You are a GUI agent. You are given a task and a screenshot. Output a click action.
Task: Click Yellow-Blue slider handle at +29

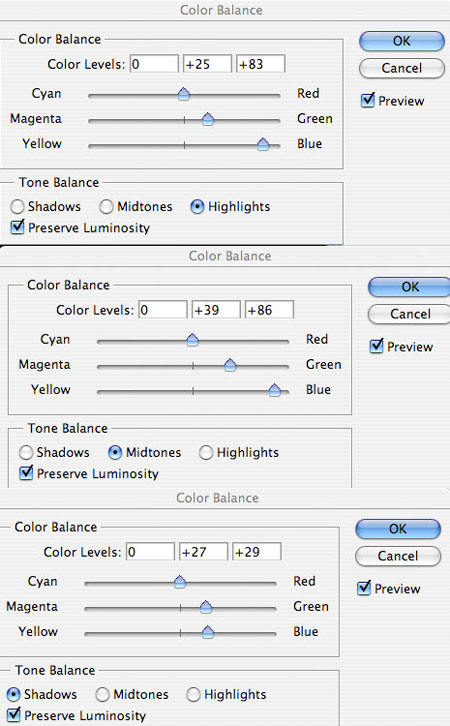pyautogui.click(x=208, y=632)
